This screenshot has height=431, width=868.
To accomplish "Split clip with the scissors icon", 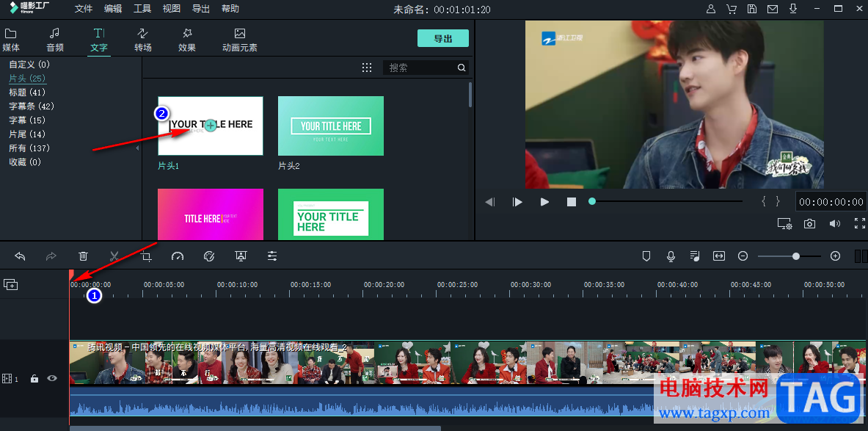I will coord(114,256).
